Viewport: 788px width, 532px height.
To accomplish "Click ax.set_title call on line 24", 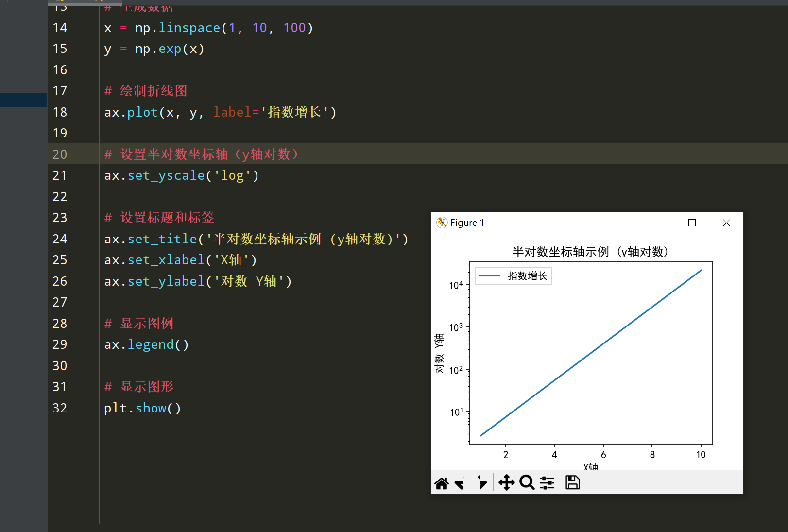I will point(257,239).
